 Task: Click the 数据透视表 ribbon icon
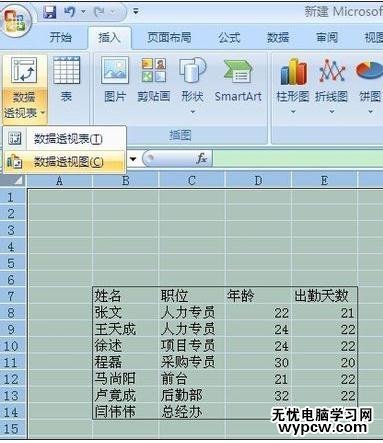(24, 70)
